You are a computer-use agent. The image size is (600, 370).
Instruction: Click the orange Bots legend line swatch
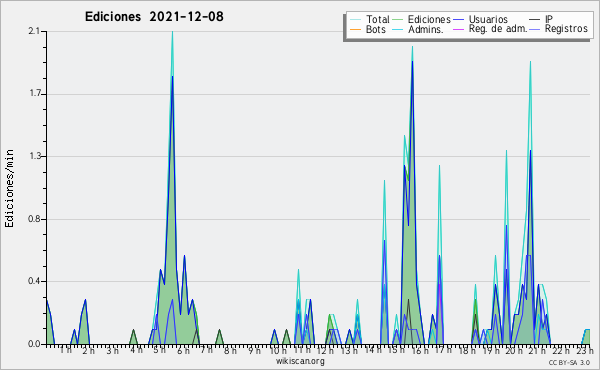355,29
